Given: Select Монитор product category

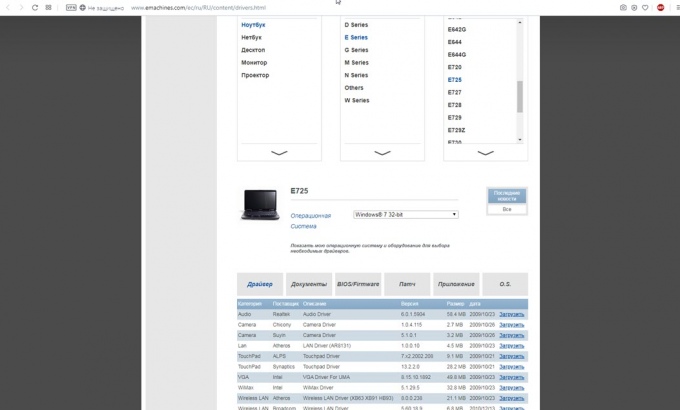Looking at the screenshot, I should pos(254,62).
